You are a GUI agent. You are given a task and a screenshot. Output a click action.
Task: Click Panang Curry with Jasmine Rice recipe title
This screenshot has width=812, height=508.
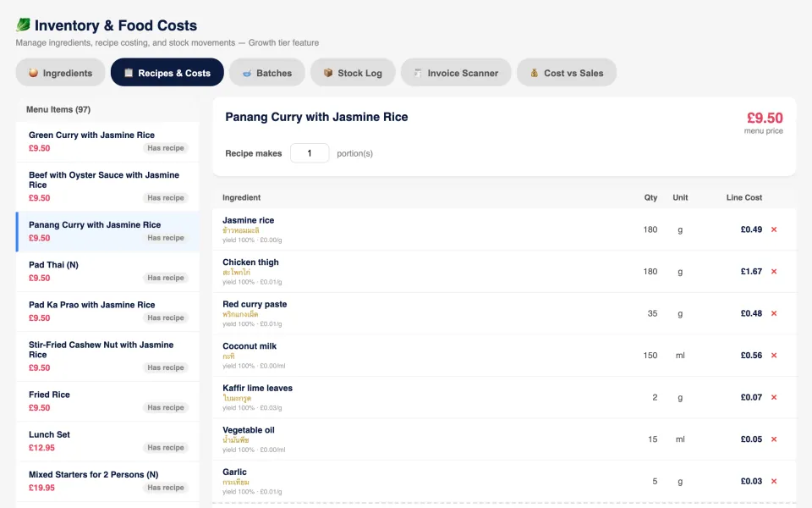click(x=316, y=117)
